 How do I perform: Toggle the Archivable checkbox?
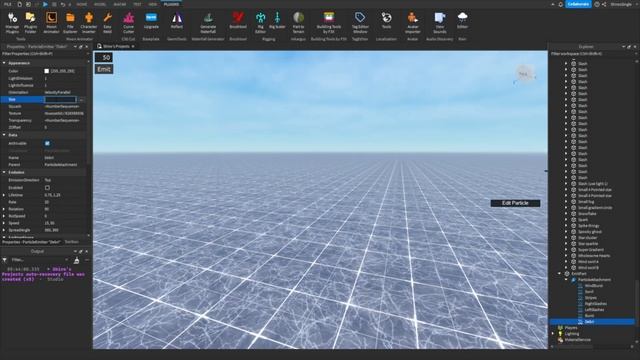point(47,143)
